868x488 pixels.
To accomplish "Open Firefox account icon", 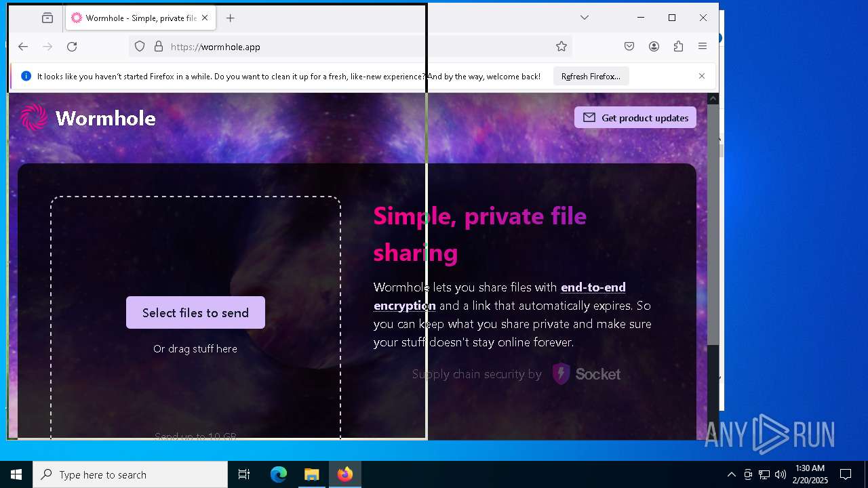I will [x=654, y=47].
